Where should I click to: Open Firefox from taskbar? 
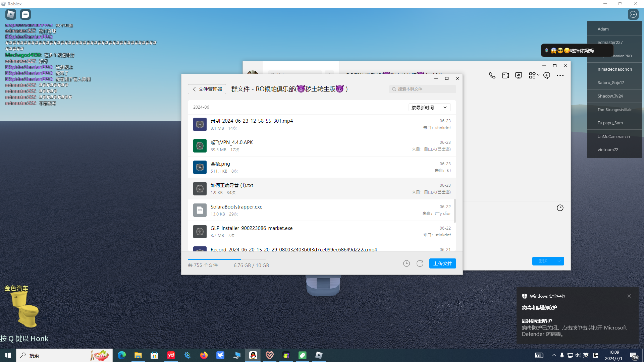[x=204, y=355]
